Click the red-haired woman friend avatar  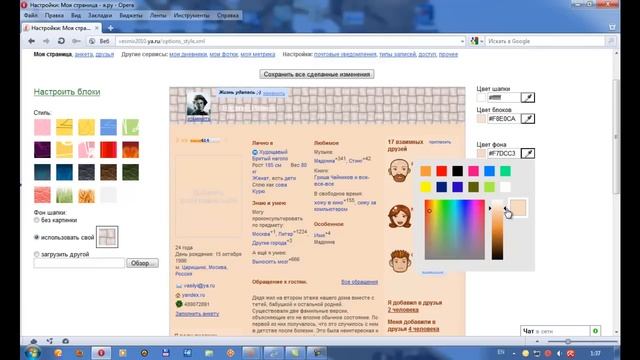400,216
